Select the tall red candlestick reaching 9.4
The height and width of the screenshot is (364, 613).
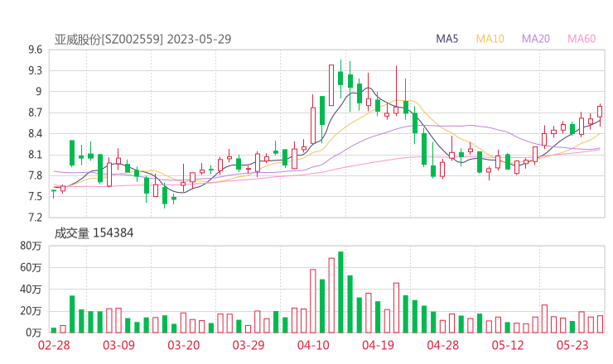click(331, 85)
